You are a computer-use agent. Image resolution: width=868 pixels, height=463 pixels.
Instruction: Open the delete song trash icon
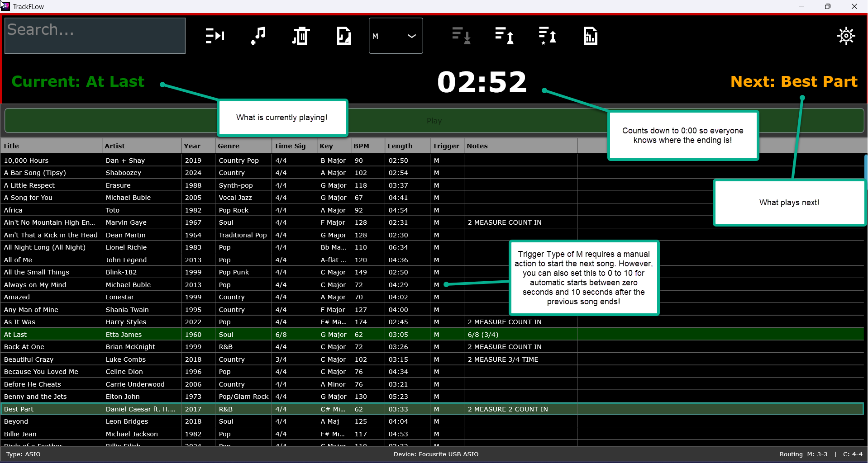tap(300, 36)
